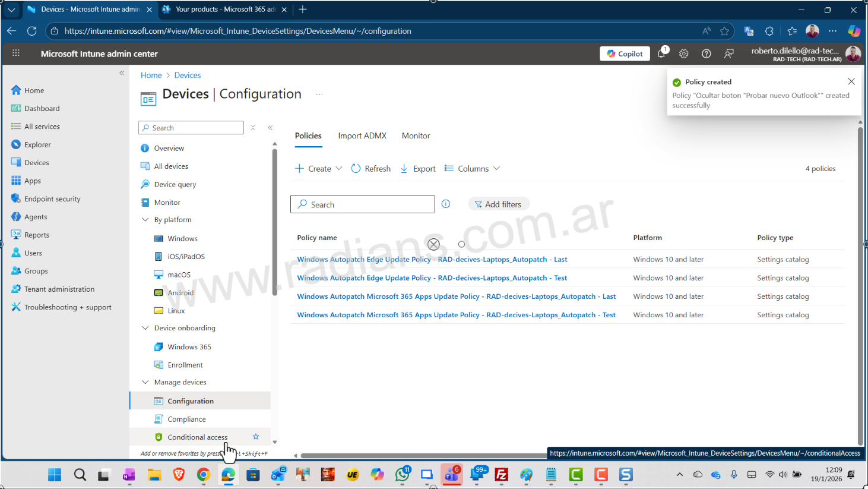Viewport: 868px width, 489px height.
Task: Click the info icon beside search
Action: tap(446, 204)
